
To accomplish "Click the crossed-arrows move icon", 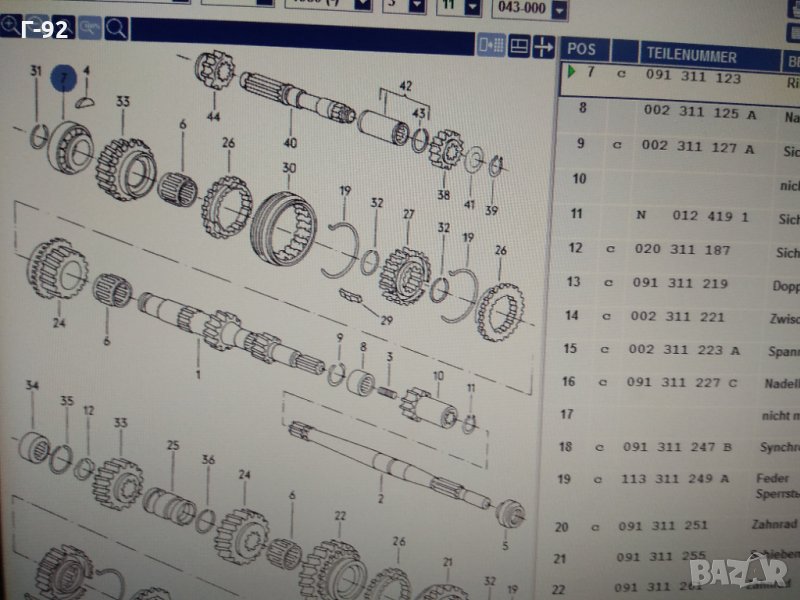I will pos(543,46).
